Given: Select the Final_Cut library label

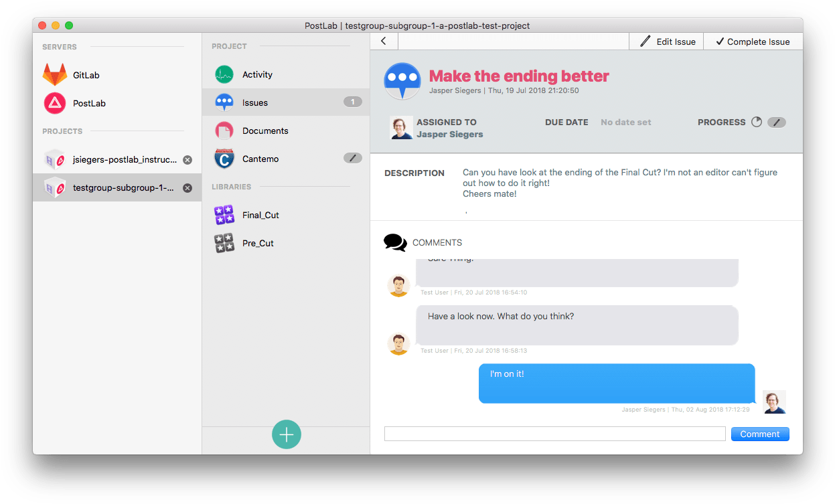Looking at the screenshot, I should (x=261, y=215).
